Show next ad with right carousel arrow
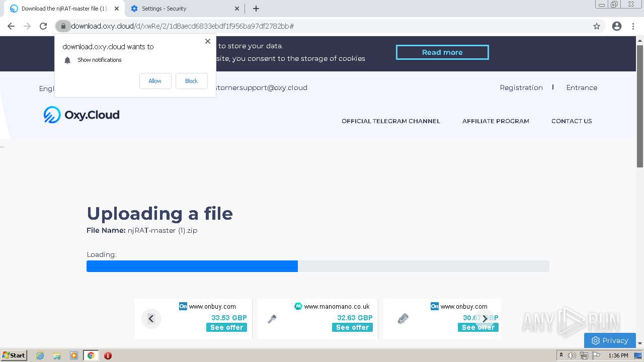This screenshot has width=644, height=362. point(485,319)
